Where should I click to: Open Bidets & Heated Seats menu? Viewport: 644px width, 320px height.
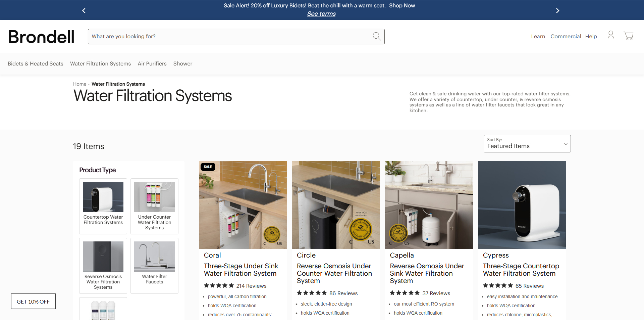pyautogui.click(x=36, y=64)
